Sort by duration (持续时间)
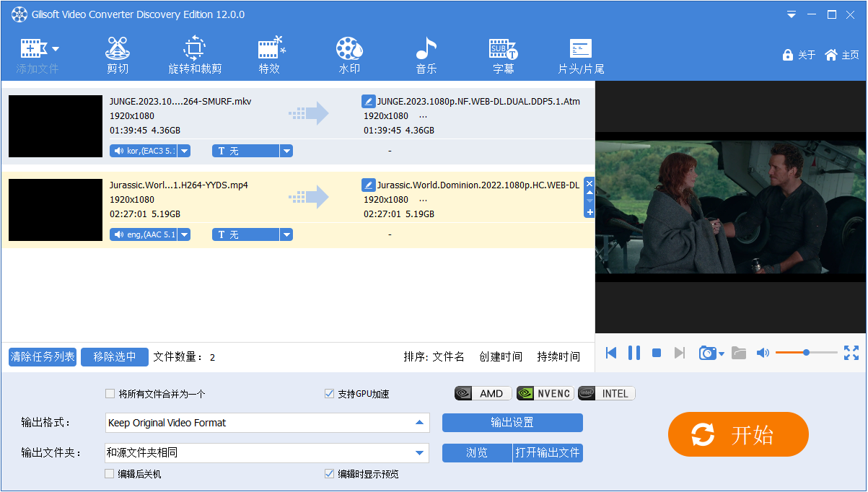Image resolution: width=868 pixels, height=492 pixels. click(x=558, y=356)
